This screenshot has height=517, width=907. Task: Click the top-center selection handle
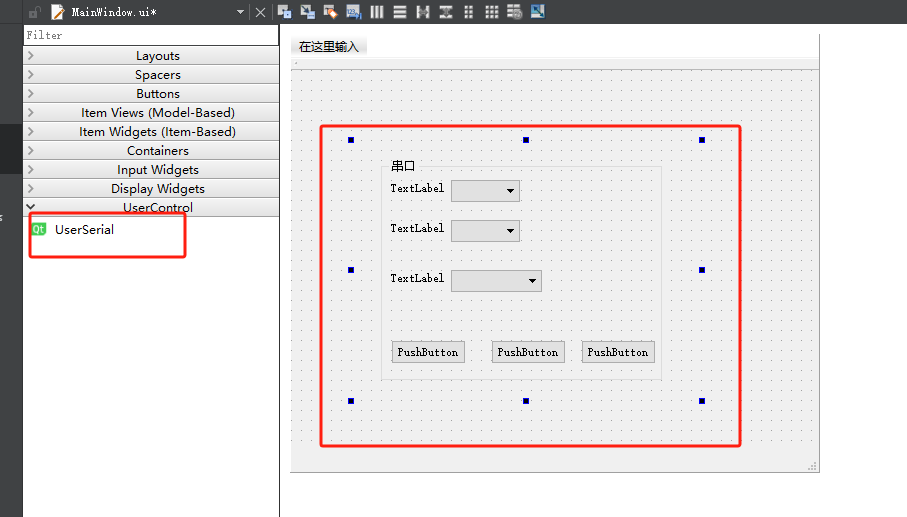tap(526, 140)
